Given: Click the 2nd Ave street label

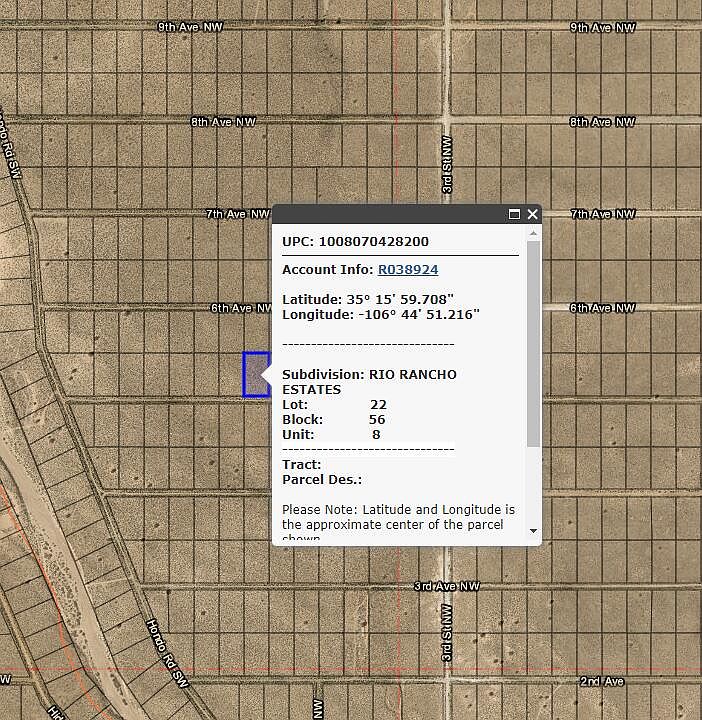Looking at the screenshot, I should coord(602,681).
